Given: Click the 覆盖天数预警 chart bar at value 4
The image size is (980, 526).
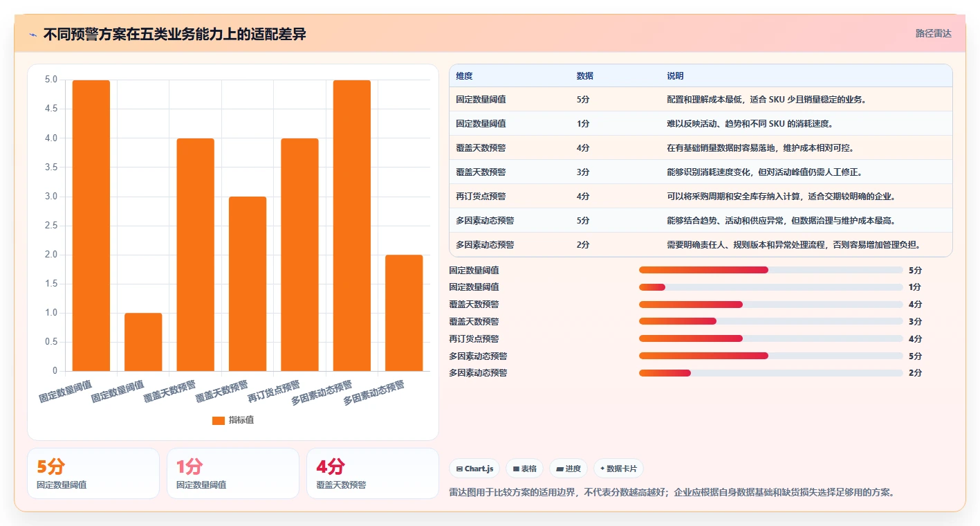Looking at the screenshot, I should 196,255.
